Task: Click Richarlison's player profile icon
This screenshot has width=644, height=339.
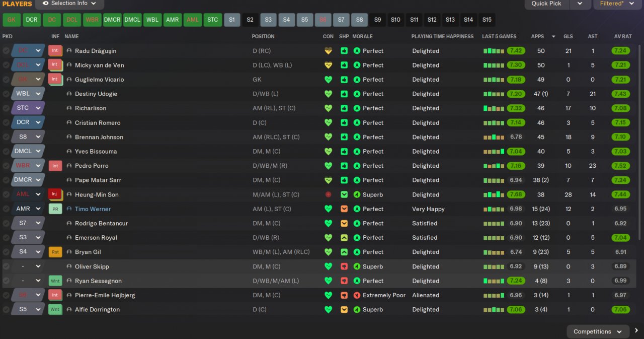Action: tap(69, 108)
